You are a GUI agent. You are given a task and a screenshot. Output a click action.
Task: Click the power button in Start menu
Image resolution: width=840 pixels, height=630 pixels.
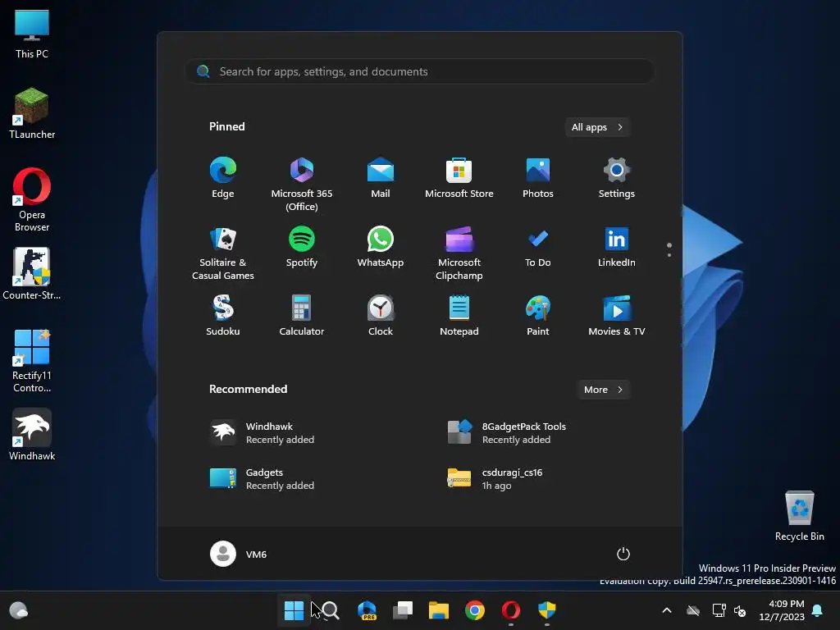coord(623,554)
